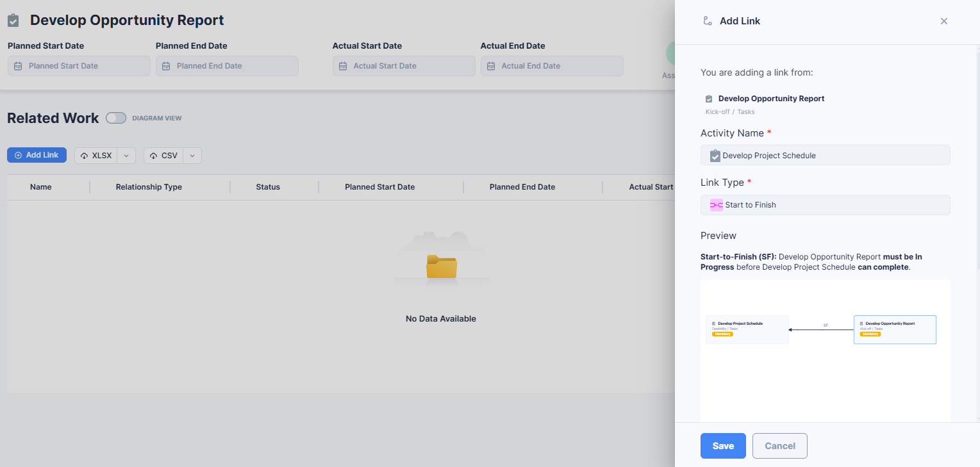Open the Activity Name dropdown
The width and height of the screenshot is (980, 467).
coord(826,156)
